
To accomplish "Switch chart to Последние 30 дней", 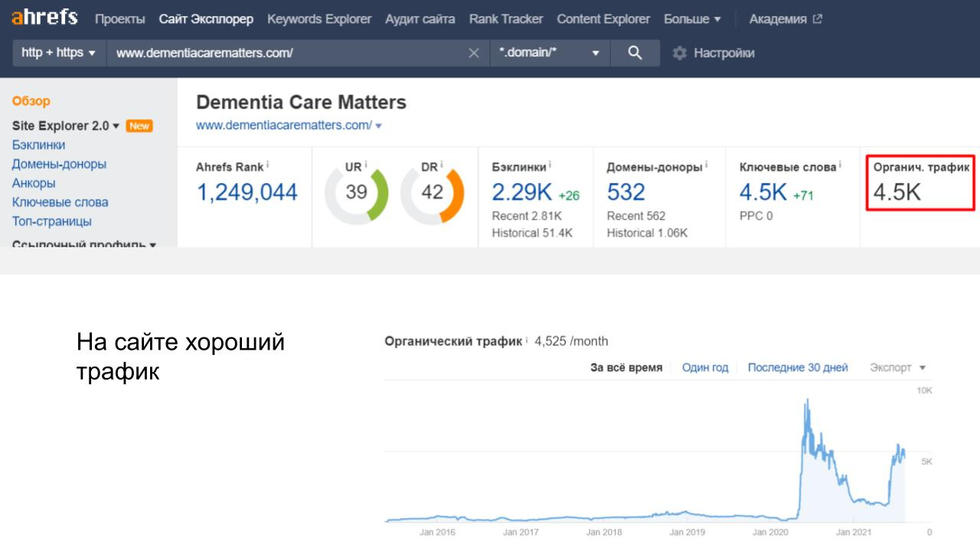I will pyautogui.click(x=797, y=367).
